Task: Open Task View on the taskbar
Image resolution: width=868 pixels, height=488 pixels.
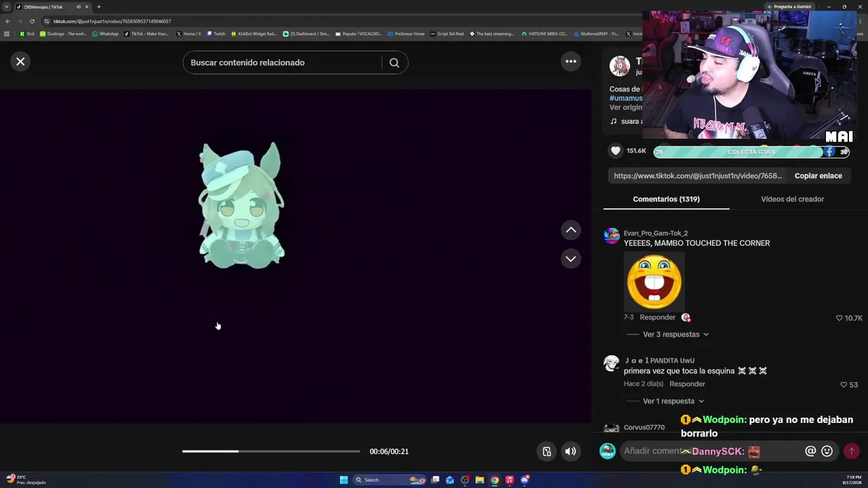Action: [x=435, y=480]
